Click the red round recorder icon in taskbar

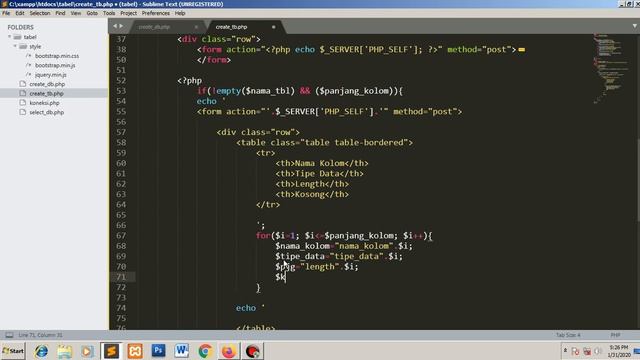[x=253, y=351]
